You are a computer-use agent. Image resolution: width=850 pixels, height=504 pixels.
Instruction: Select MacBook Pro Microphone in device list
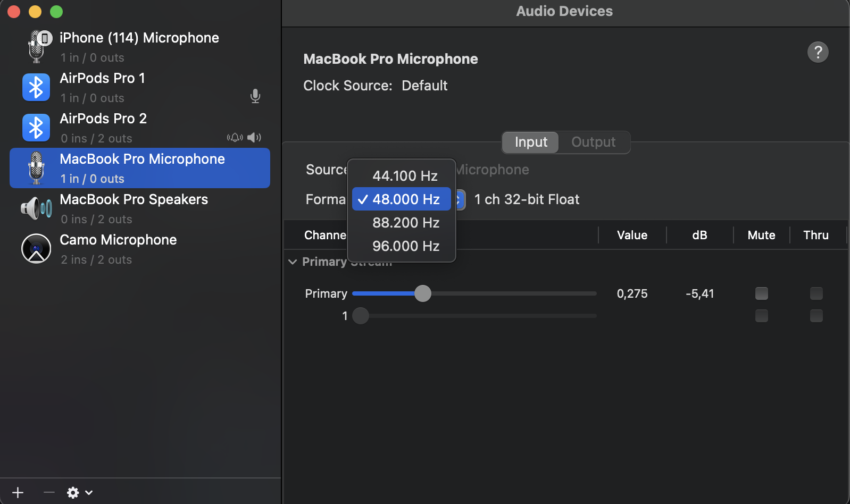[140, 168]
